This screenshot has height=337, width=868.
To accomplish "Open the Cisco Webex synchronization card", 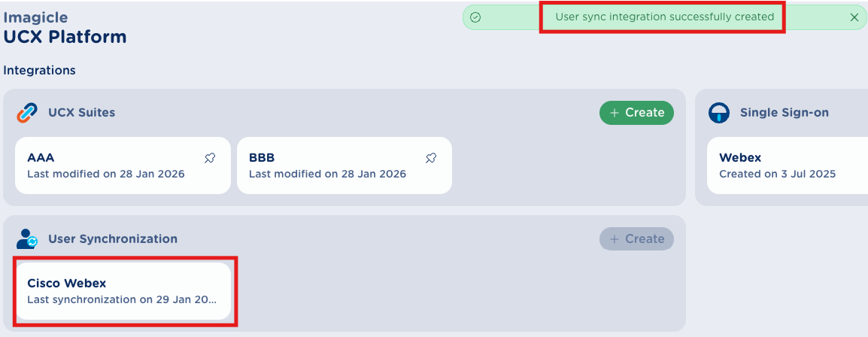I will (x=123, y=291).
